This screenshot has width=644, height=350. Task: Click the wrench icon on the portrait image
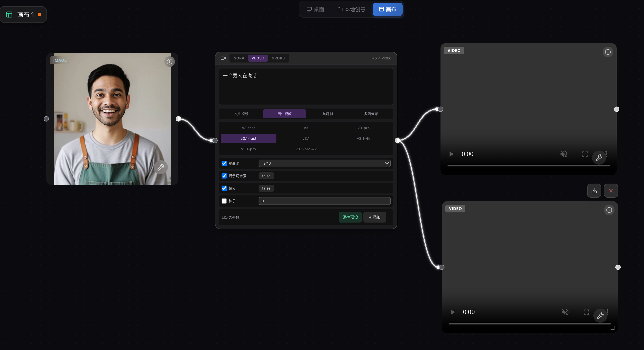tap(161, 167)
